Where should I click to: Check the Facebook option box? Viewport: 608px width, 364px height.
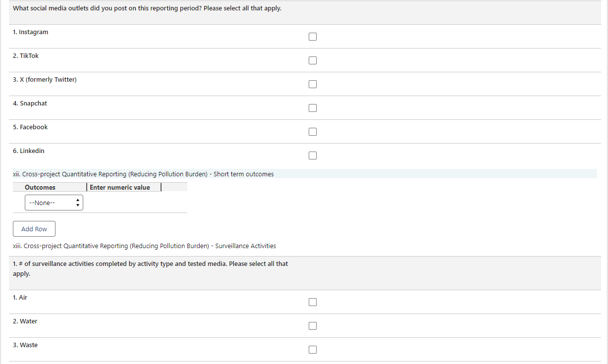pyautogui.click(x=312, y=132)
